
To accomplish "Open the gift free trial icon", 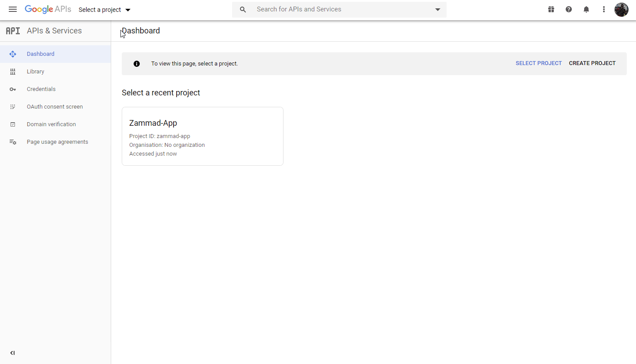I will pyautogui.click(x=551, y=9).
